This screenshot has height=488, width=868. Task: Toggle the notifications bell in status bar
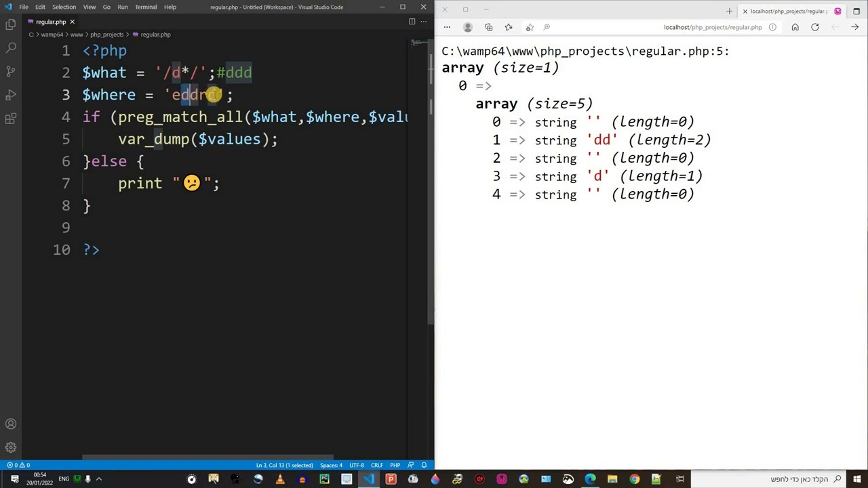click(x=424, y=465)
